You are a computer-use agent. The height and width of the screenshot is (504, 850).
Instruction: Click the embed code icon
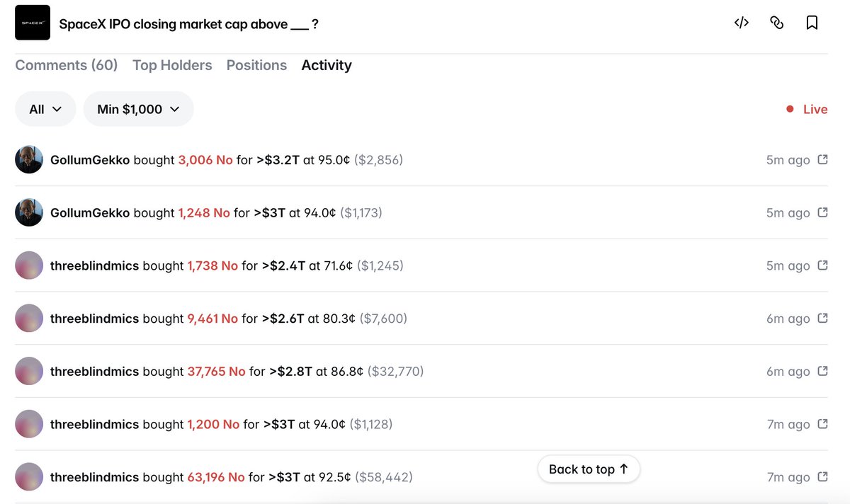click(741, 23)
